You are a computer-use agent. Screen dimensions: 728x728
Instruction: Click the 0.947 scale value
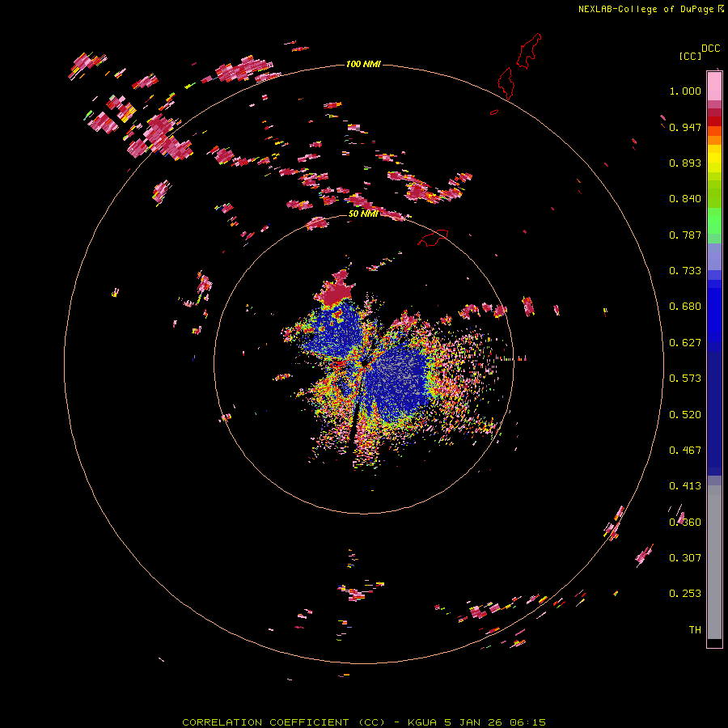tap(685, 127)
